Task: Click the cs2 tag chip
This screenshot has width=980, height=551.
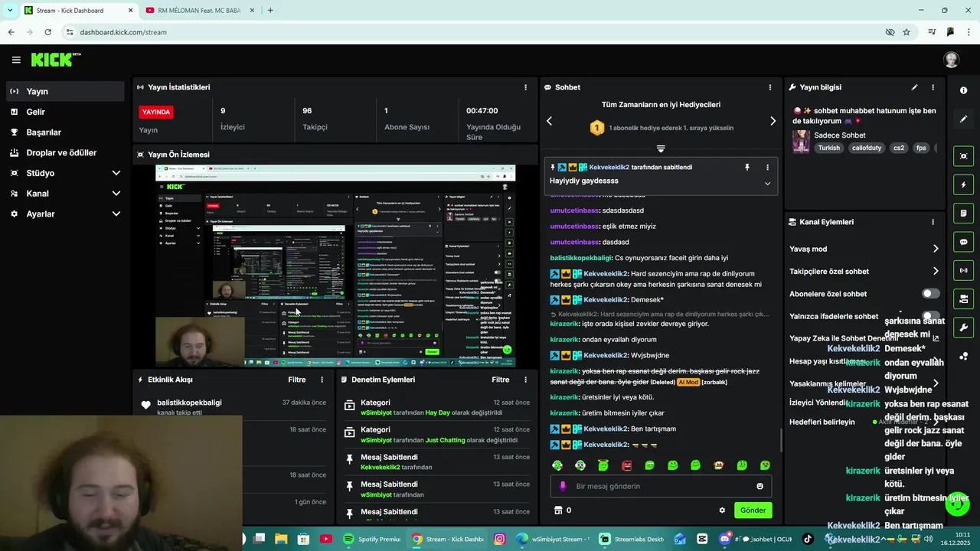Action: [x=899, y=148]
